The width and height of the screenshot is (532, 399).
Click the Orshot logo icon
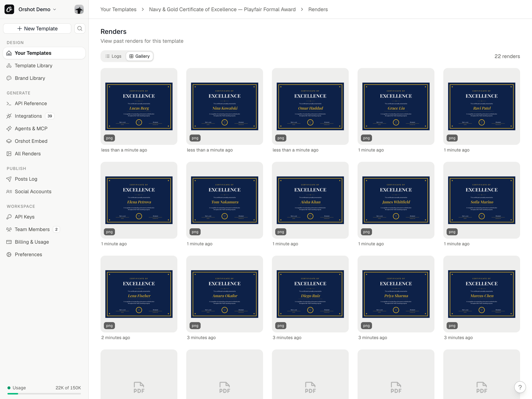click(9, 9)
